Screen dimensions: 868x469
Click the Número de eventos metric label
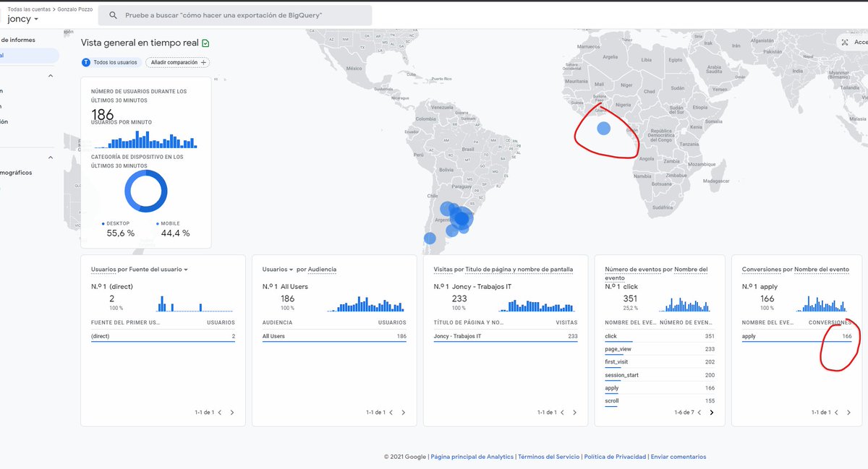(x=633, y=270)
